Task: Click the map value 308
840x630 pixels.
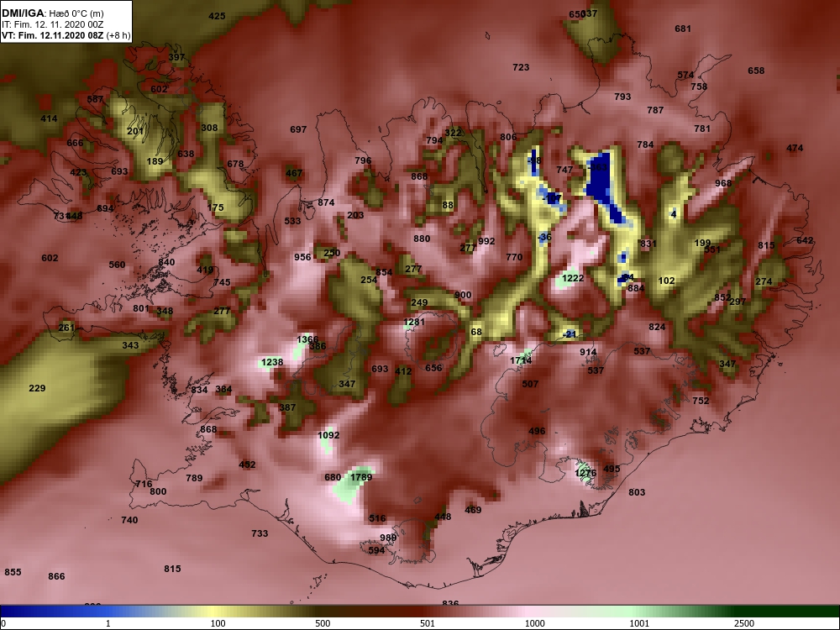Action: (x=209, y=128)
